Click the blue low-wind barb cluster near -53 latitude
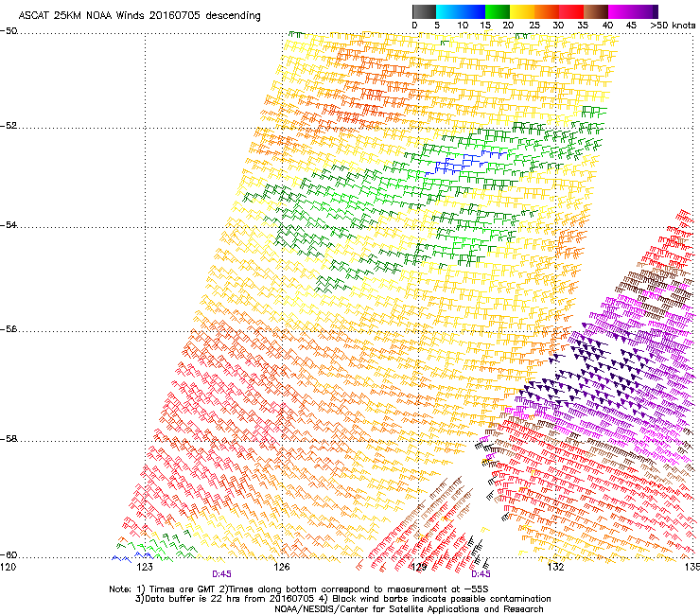 click(465, 163)
